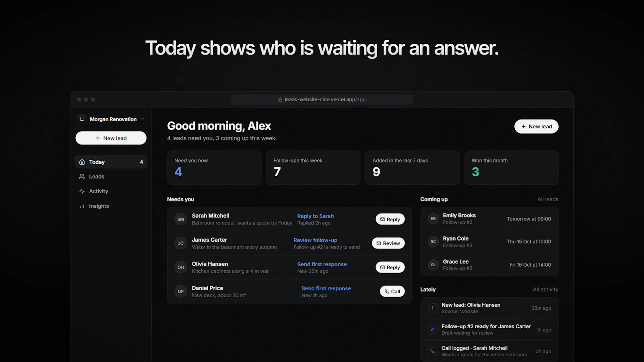This screenshot has height=362, width=644.
Task: Open the Today sidebar item
Action: click(111, 162)
